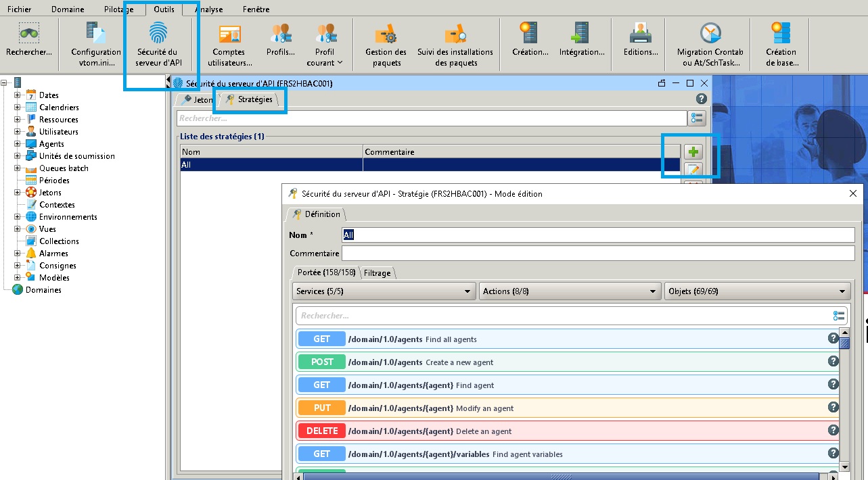The width and height of the screenshot is (868, 480).
Task: Open Configuration vtom.ini tool
Action: [96, 43]
